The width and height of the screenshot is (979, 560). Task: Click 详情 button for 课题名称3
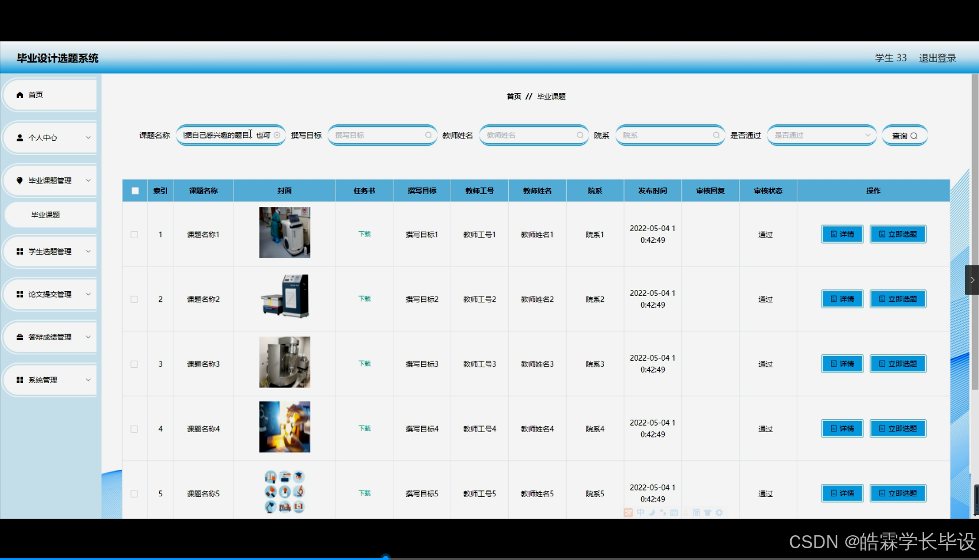pyautogui.click(x=842, y=364)
